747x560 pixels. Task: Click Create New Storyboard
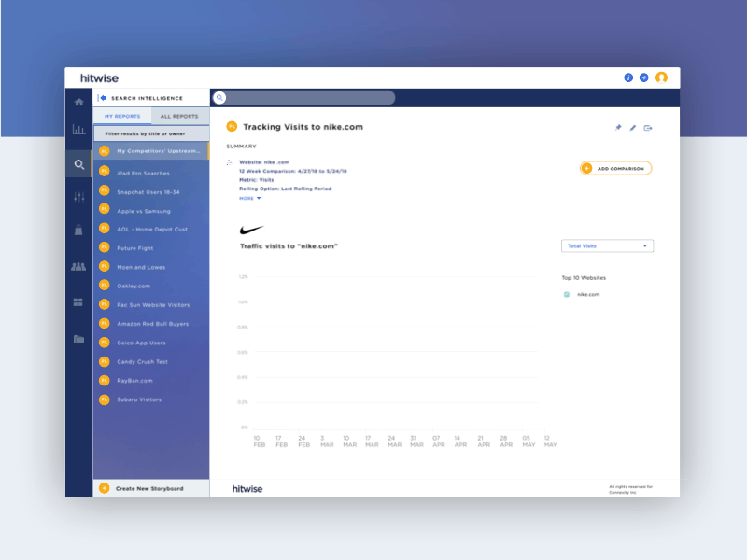148,488
